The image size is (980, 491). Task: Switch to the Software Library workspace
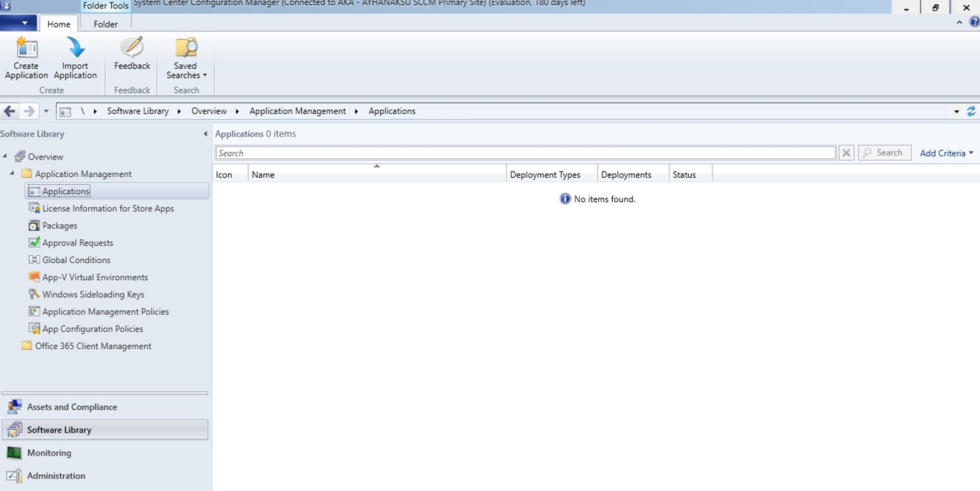click(105, 430)
